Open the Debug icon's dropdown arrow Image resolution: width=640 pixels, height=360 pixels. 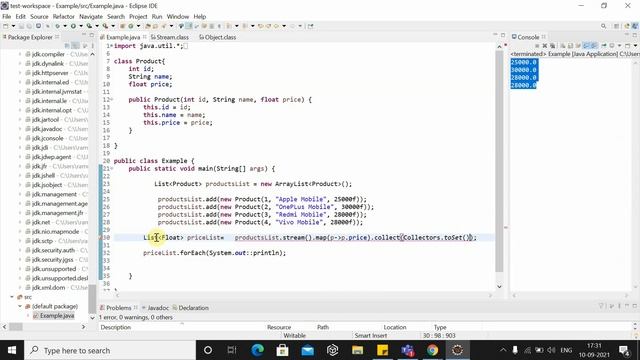[65, 26]
